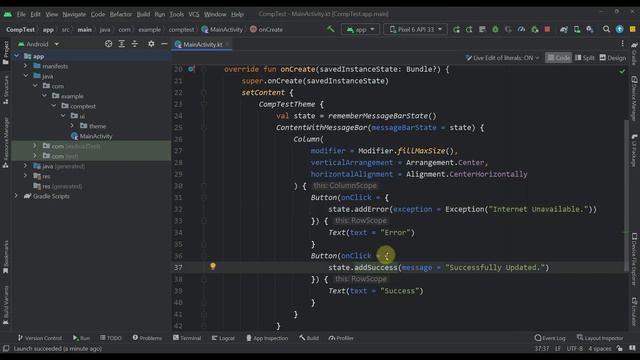This screenshot has width=640, height=360.
Task: Open the App Inspection tool window
Action: click(x=267, y=338)
